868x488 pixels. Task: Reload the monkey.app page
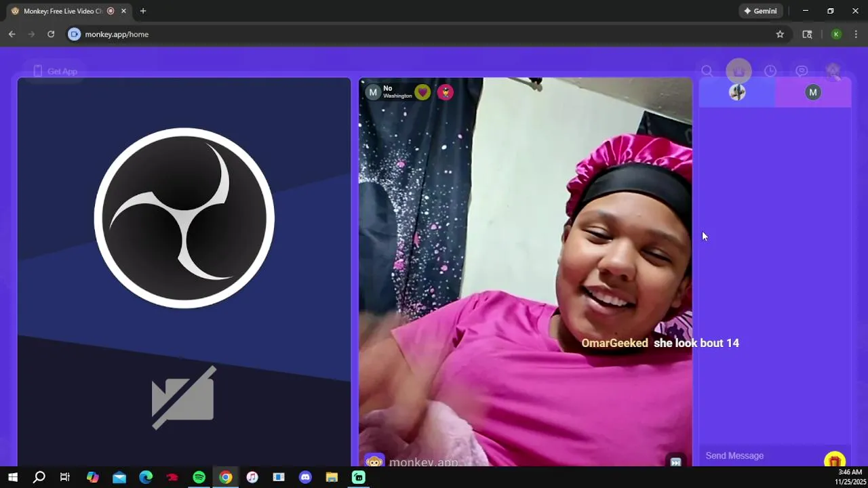pyautogui.click(x=51, y=34)
